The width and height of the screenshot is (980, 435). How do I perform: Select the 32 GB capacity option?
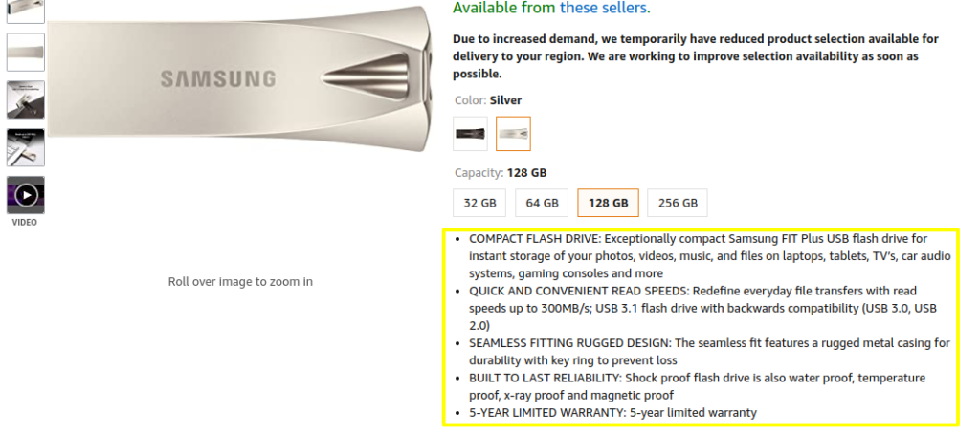click(479, 203)
